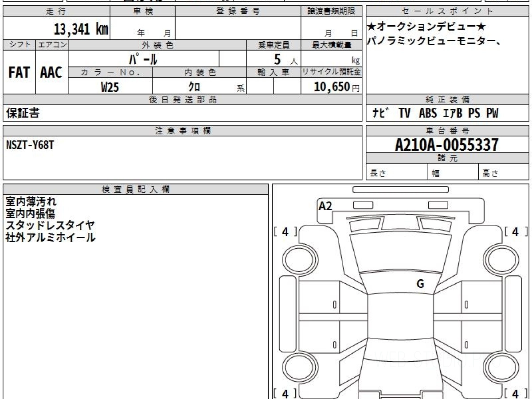Select the FAT shift value
This screenshot has width=532, height=399.
[x=19, y=73]
